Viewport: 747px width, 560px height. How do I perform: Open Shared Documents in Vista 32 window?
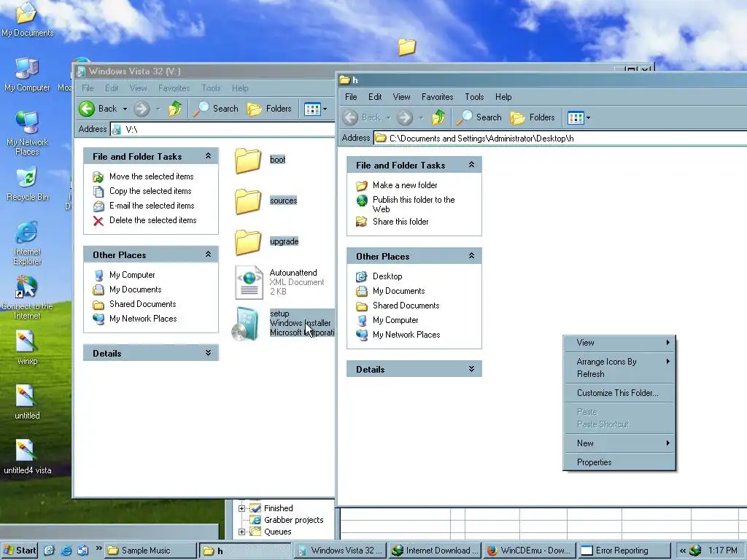pyautogui.click(x=142, y=304)
